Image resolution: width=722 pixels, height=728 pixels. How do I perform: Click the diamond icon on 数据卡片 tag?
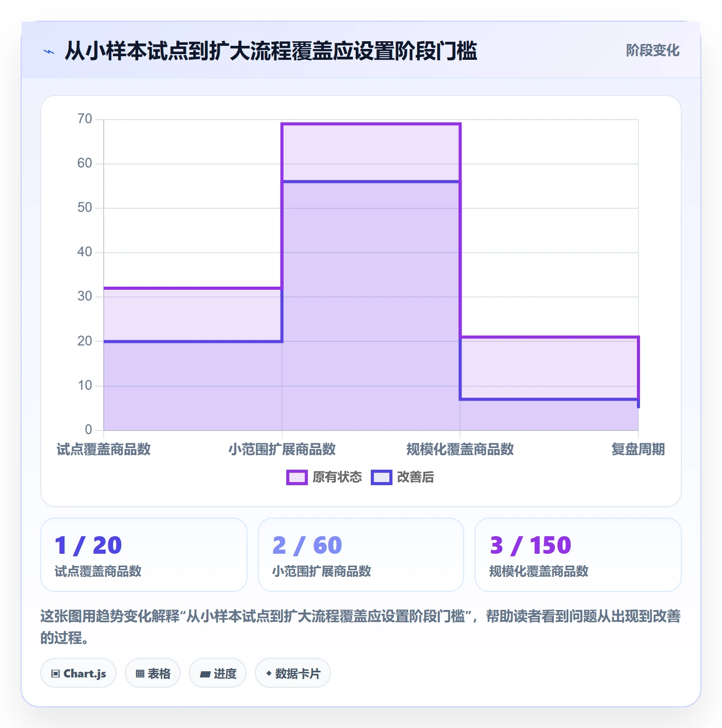point(269,673)
